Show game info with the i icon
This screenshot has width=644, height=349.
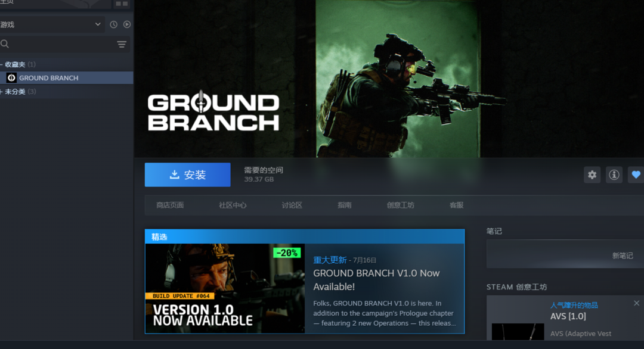(x=614, y=174)
